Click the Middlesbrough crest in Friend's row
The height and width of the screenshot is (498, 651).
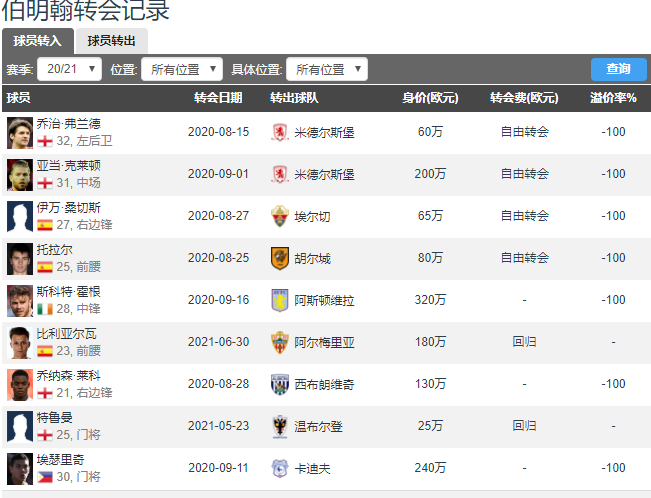(279, 132)
